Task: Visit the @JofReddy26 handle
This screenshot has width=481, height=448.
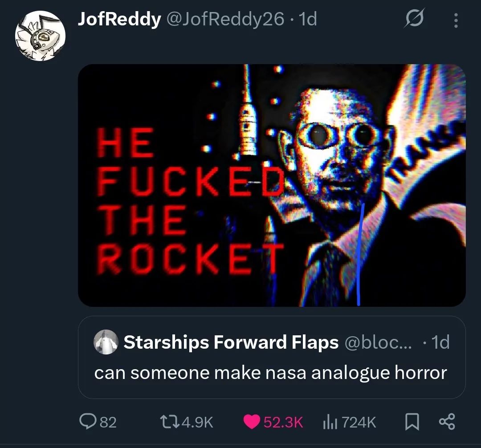Action: pyautogui.click(x=225, y=19)
